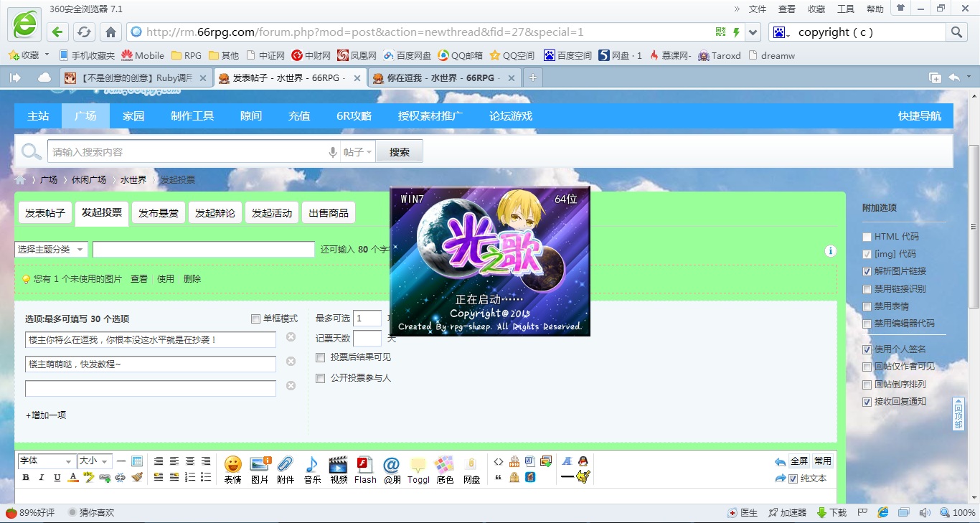Image resolution: width=980 pixels, height=523 pixels.
Task: Insert an emoticon with 表情 icon
Action: 232,469
